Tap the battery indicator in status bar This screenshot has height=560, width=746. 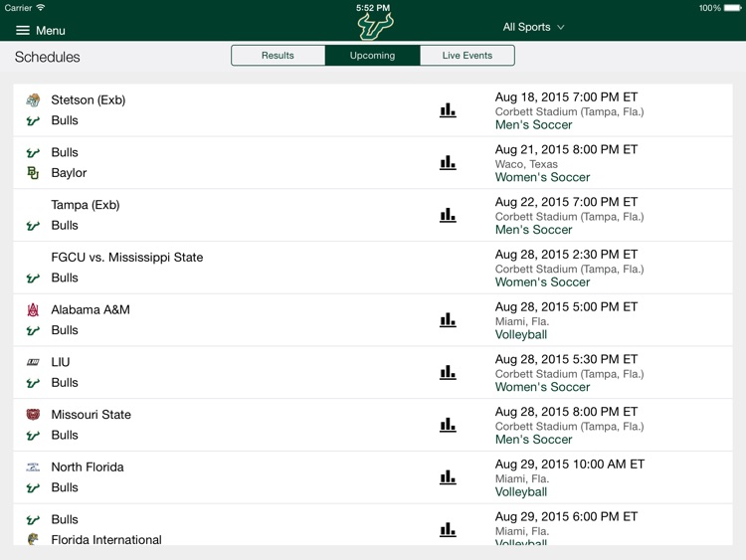point(732,8)
